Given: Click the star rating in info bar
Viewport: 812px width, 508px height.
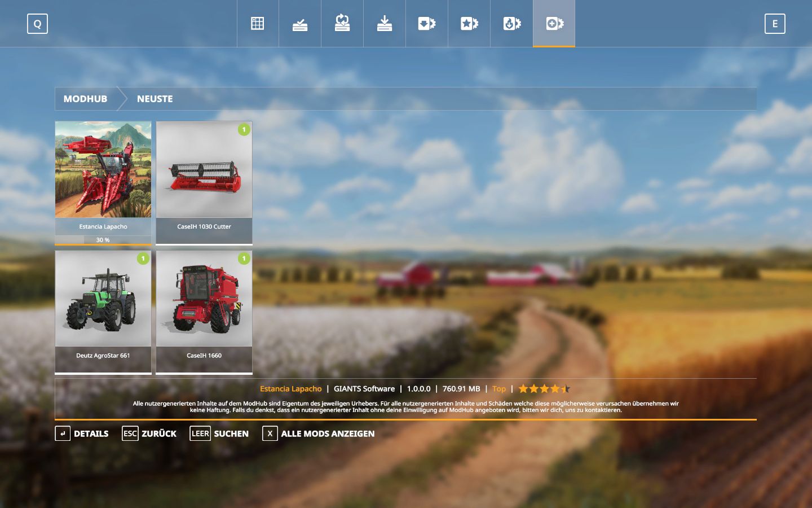Looking at the screenshot, I should tap(545, 388).
